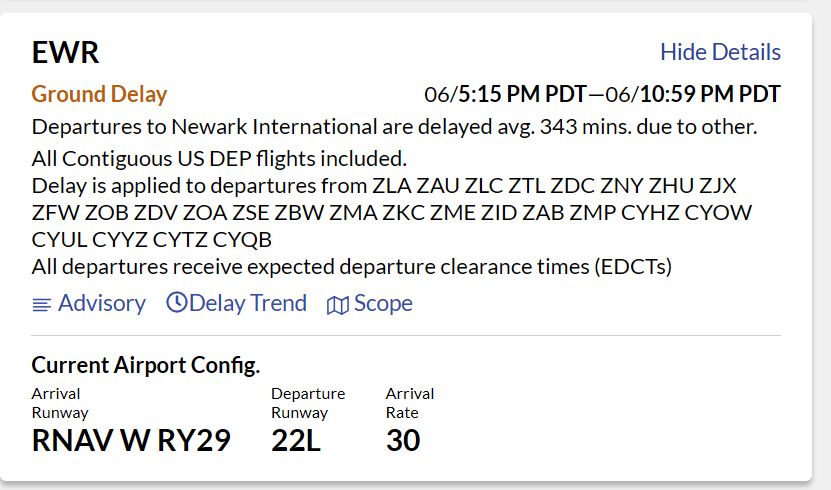Open the Scope text link
This screenshot has height=490, width=831.
coord(383,303)
